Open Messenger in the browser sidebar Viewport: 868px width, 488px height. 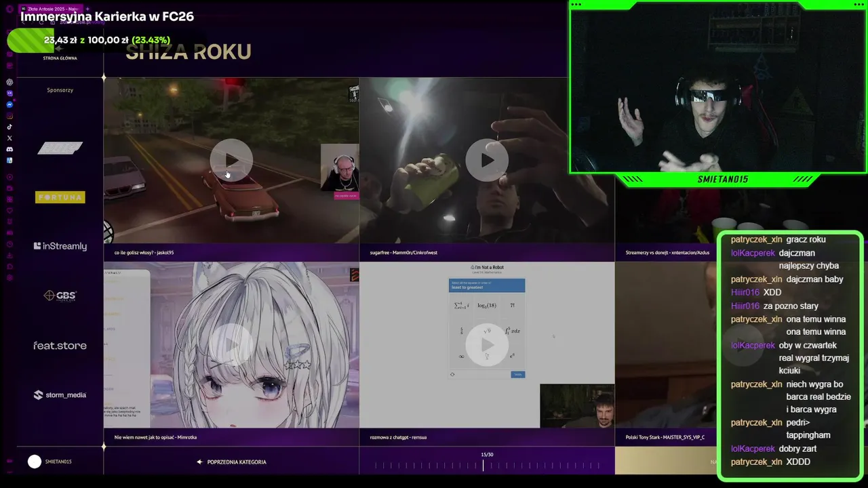pos(9,104)
